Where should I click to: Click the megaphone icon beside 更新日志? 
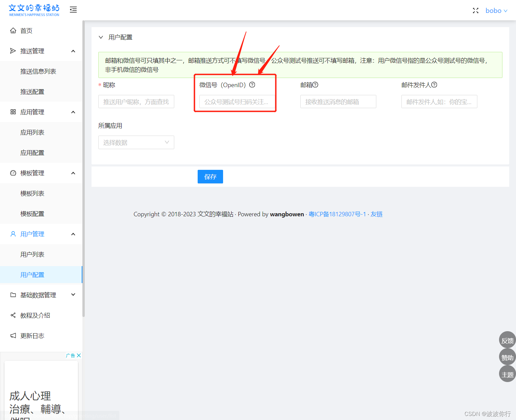click(x=13, y=336)
